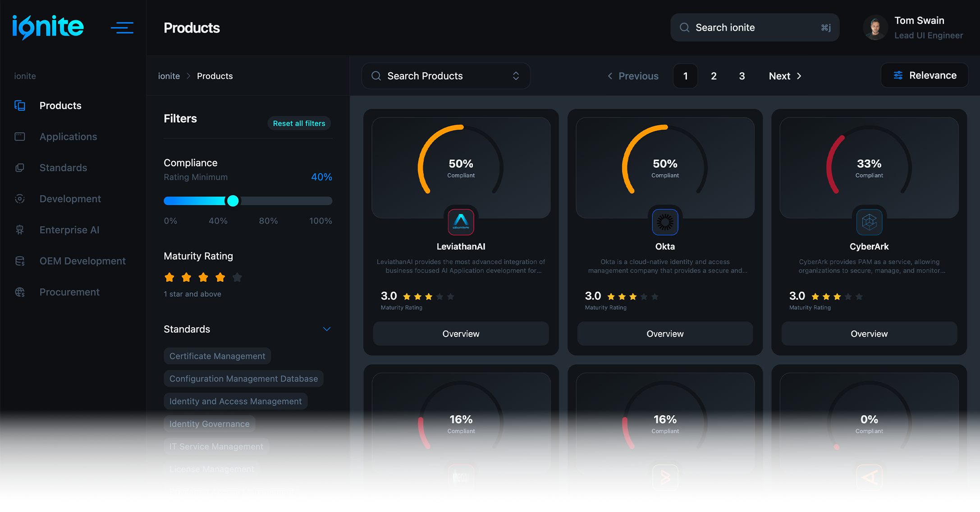This screenshot has width=980, height=512.
Task: Collapse the Standards filter section chevron
Action: [327, 329]
